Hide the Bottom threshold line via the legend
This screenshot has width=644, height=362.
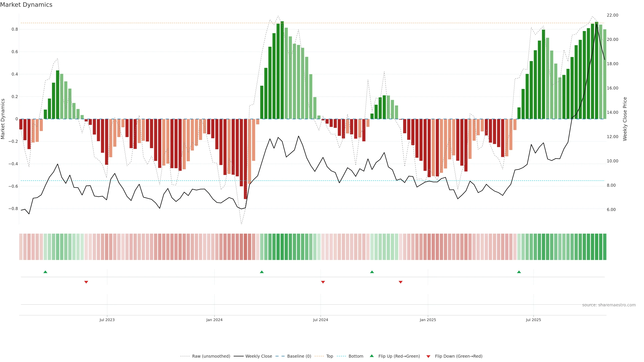coord(356,356)
